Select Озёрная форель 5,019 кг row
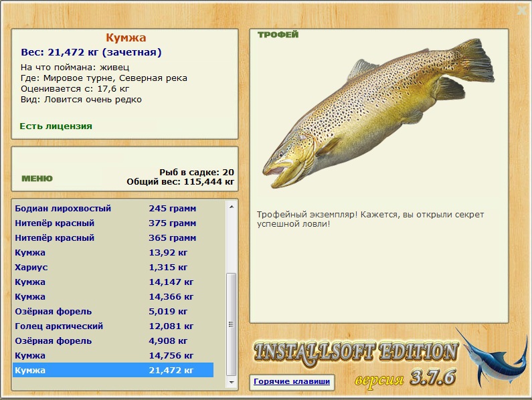 pyautogui.click(x=113, y=312)
